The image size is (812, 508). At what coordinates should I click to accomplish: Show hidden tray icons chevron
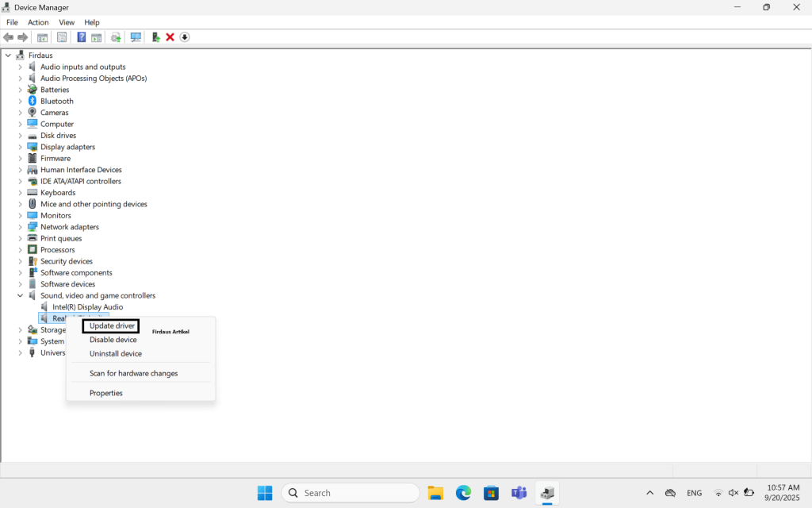(x=650, y=493)
